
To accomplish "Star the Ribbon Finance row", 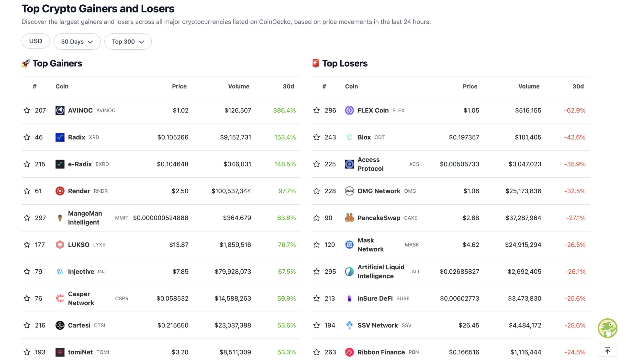I will 316,352.
